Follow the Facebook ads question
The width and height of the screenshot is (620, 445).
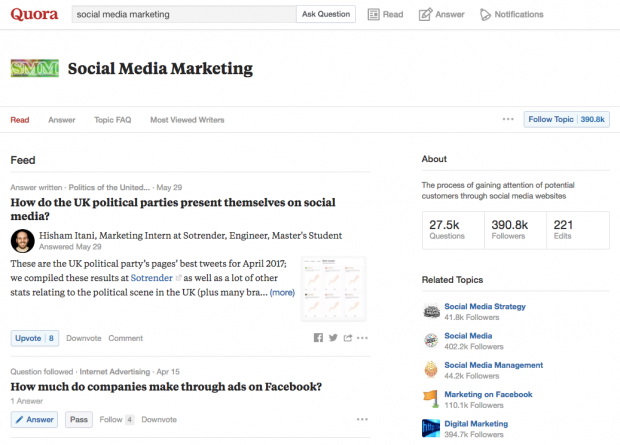[x=116, y=420]
